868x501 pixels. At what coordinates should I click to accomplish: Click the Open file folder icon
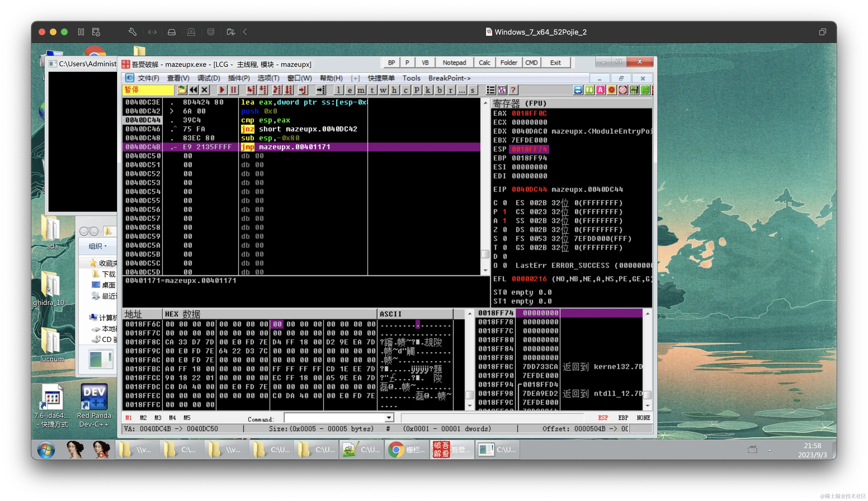click(x=182, y=90)
